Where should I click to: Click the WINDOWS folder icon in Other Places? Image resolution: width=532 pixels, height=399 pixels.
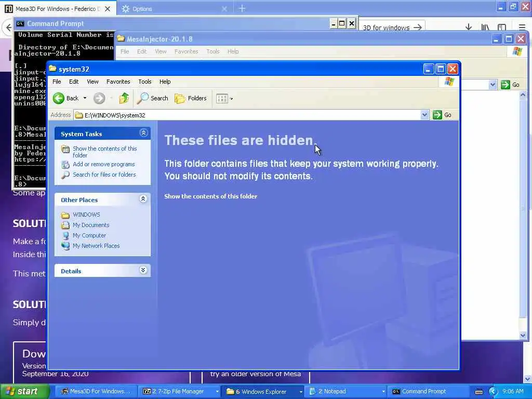[x=65, y=215]
